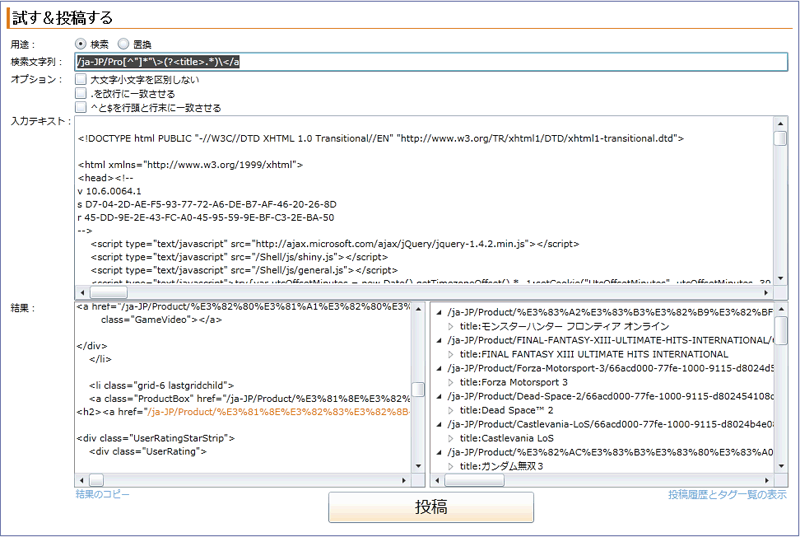The image size is (800, 537).
Task: Click result HTML pane scrollbar up arrow
Action: (x=418, y=309)
